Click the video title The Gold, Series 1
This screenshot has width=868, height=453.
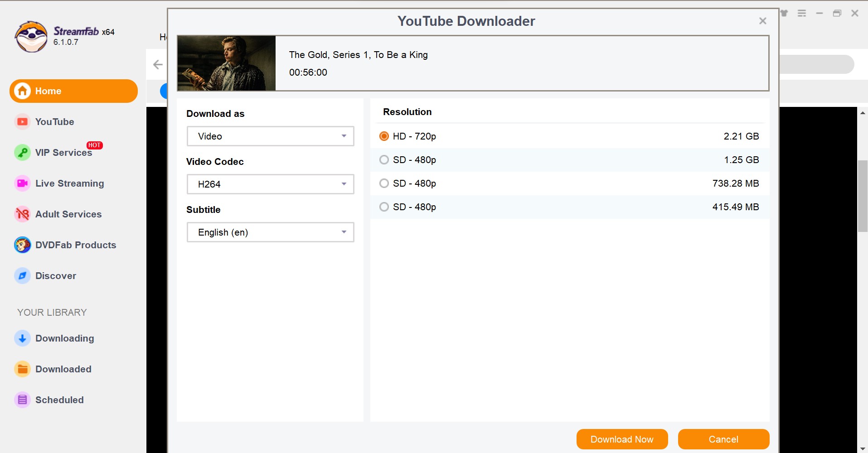click(x=358, y=55)
